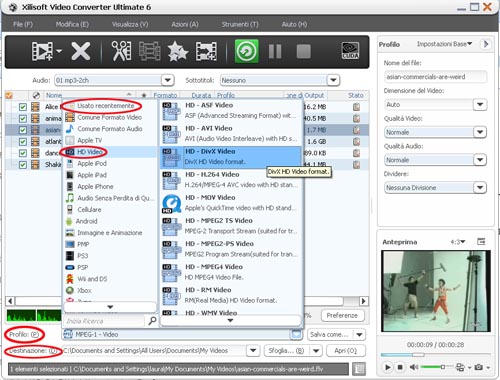The width and height of the screenshot is (500, 380).
Task: Stop the conversion
Action: pos(303,51)
